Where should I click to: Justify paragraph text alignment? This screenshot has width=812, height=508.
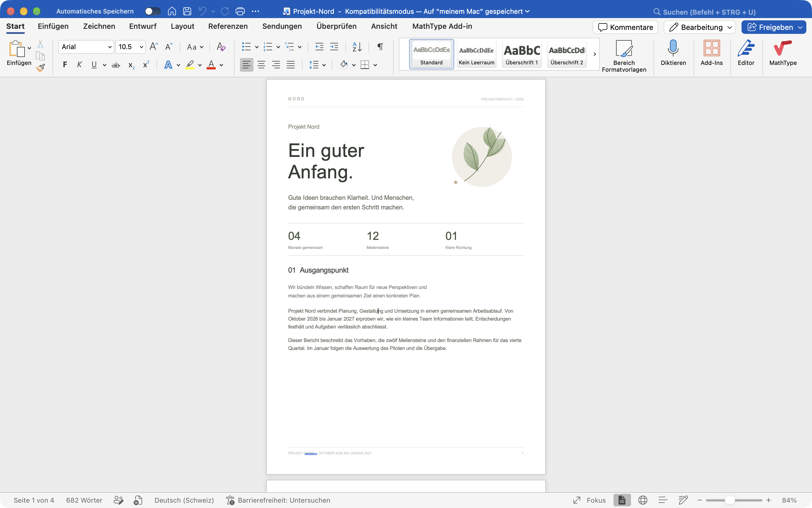click(291, 65)
